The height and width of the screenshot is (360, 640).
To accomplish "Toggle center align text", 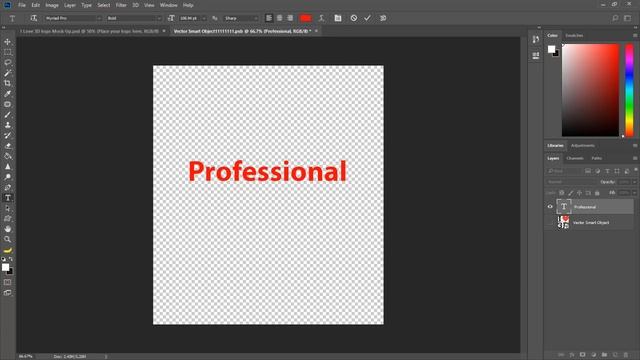I will (279, 18).
